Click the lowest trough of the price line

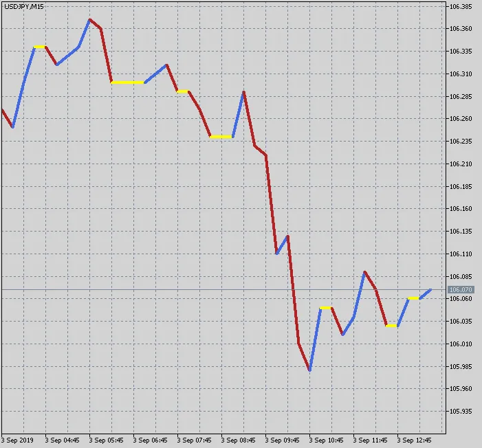pos(310,370)
